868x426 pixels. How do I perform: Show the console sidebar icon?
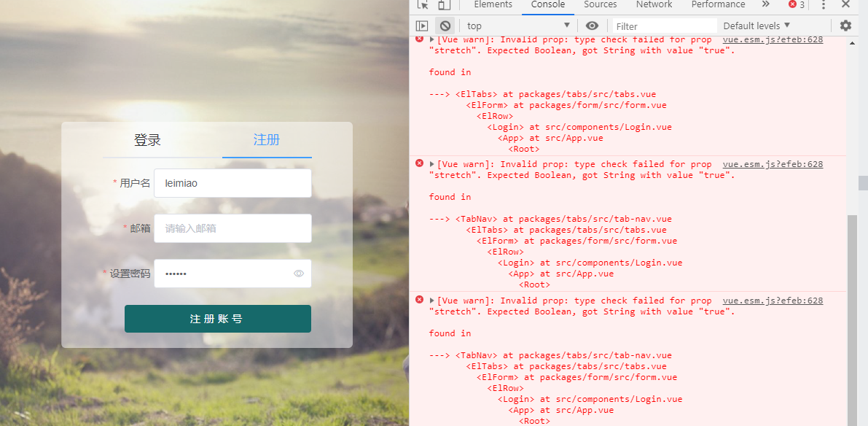tap(422, 26)
